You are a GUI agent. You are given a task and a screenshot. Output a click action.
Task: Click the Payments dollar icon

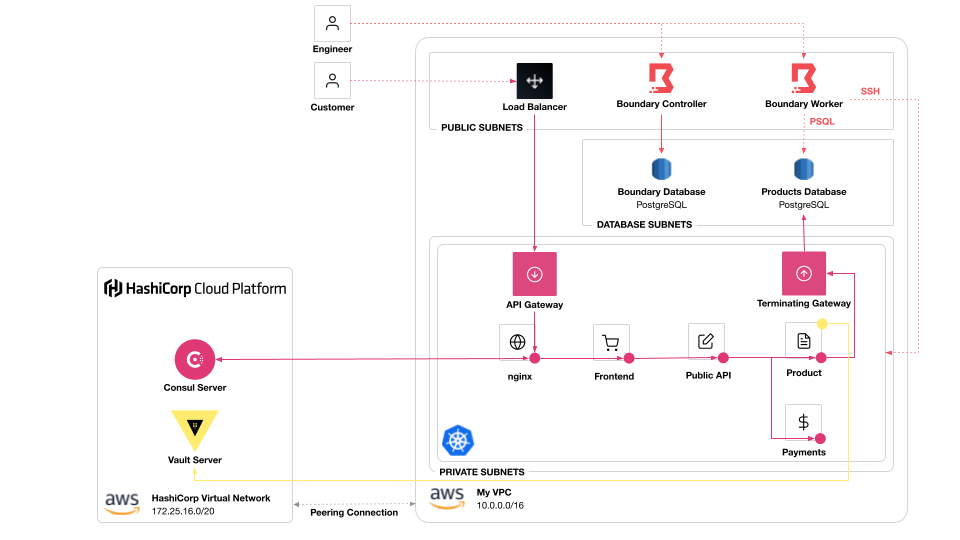pos(803,422)
